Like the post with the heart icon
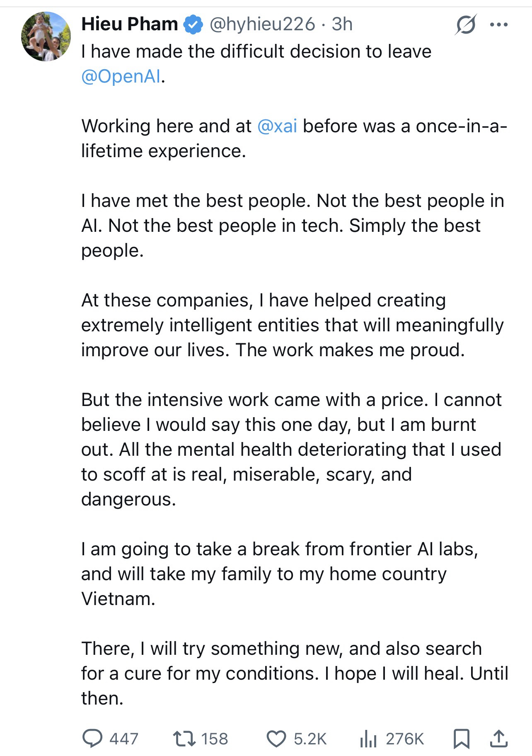 point(276,739)
